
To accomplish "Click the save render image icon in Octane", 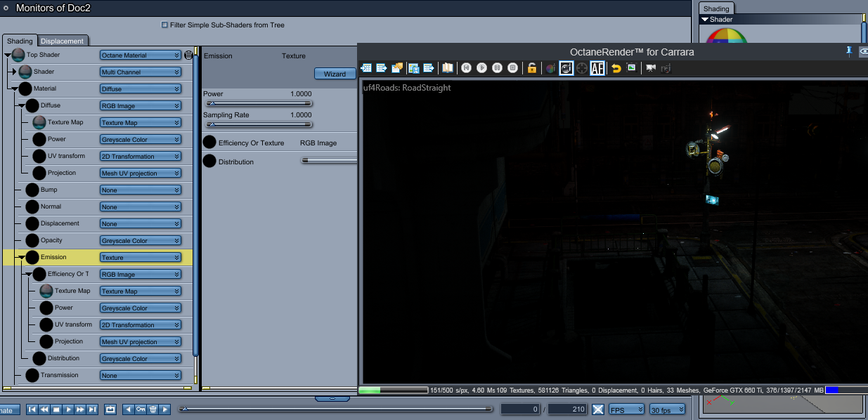I will click(413, 68).
